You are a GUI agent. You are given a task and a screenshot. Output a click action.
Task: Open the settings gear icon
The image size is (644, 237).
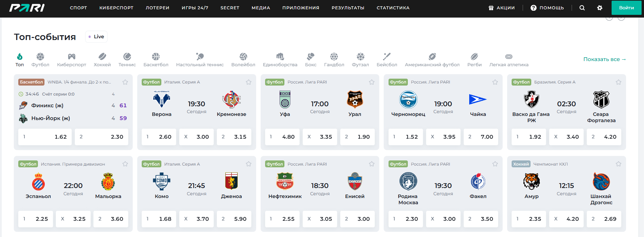coord(600,8)
